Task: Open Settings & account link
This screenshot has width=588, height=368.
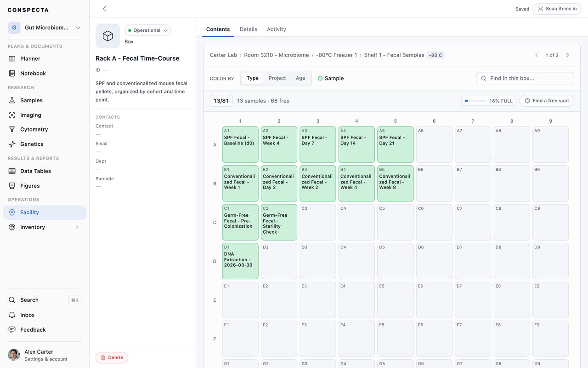Action: point(46,359)
